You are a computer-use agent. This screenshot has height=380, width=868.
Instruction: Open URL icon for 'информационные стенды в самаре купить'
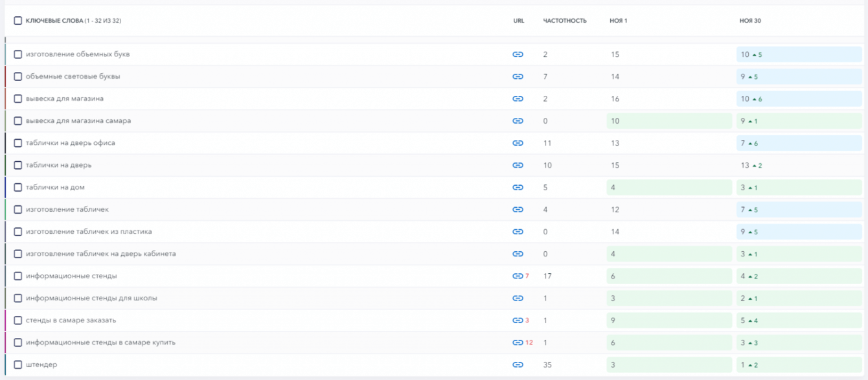point(517,342)
